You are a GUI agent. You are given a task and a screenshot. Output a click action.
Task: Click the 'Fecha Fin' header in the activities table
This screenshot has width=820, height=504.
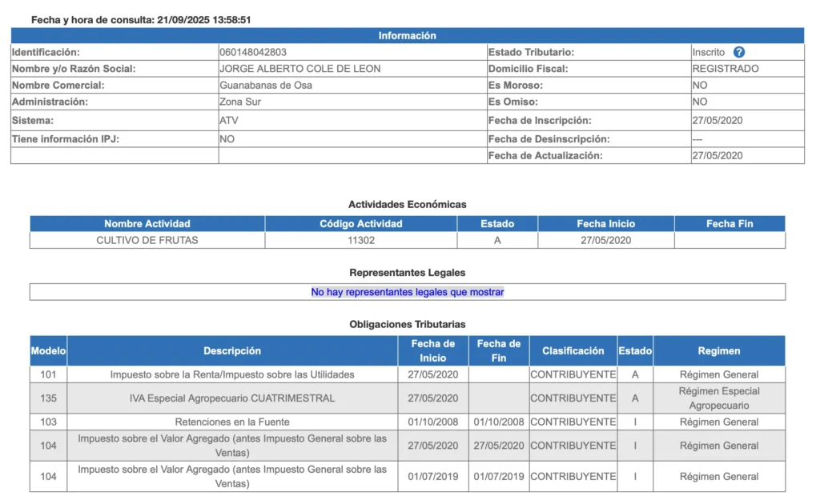[x=730, y=223]
